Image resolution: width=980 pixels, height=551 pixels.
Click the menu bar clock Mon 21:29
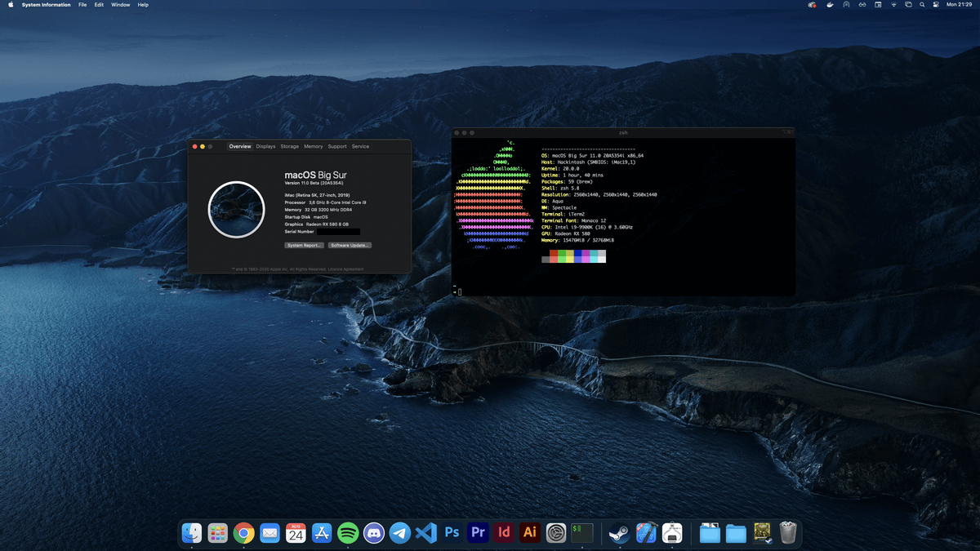click(960, 5)
